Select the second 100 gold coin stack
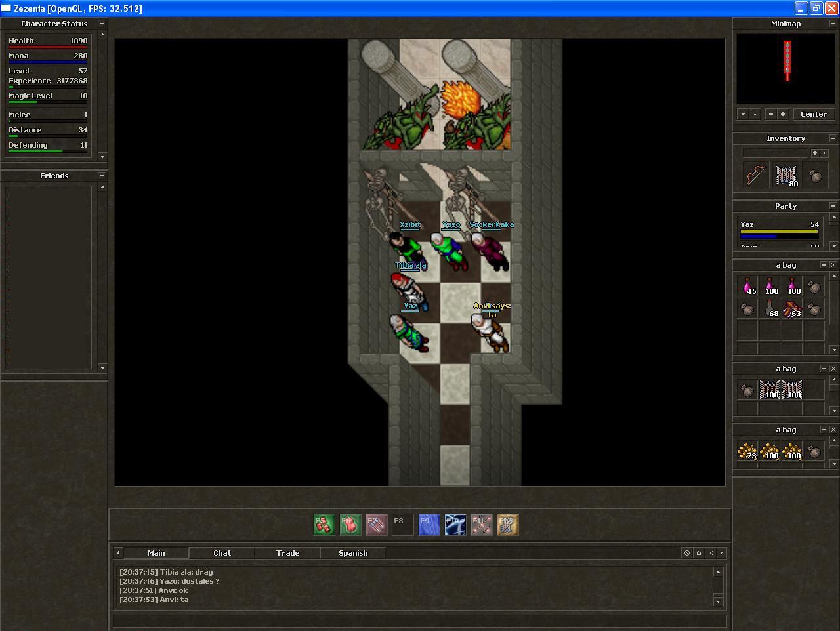Screen dimensions: 840x631 792,451
